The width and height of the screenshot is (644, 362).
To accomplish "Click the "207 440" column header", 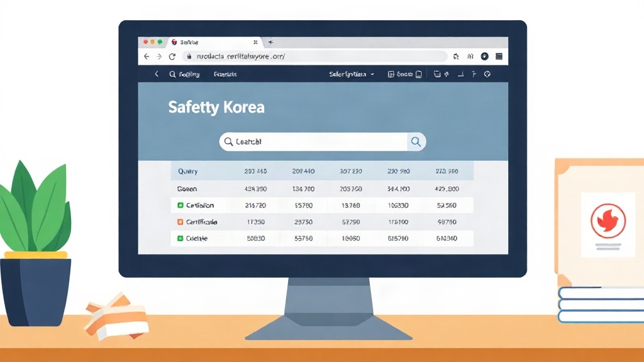I will pyautogui.click(x=303, y=171).
